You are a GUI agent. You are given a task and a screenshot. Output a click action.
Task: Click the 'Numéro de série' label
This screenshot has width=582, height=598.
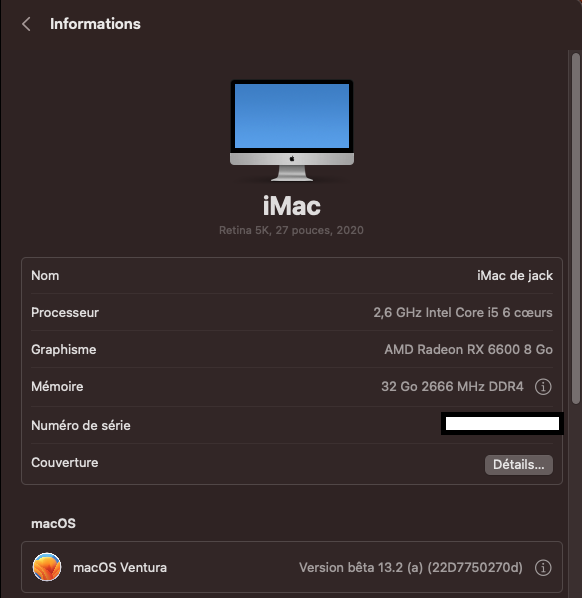point(81,426)
